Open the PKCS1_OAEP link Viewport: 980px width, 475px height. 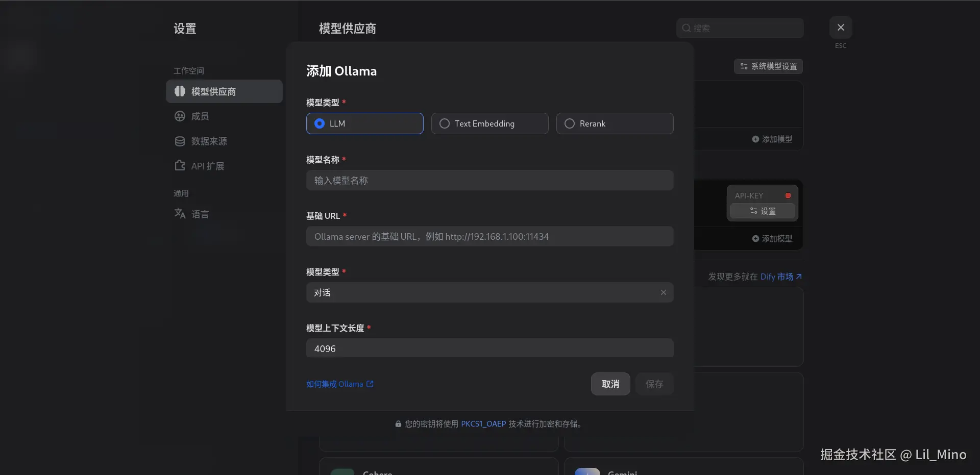483,424
